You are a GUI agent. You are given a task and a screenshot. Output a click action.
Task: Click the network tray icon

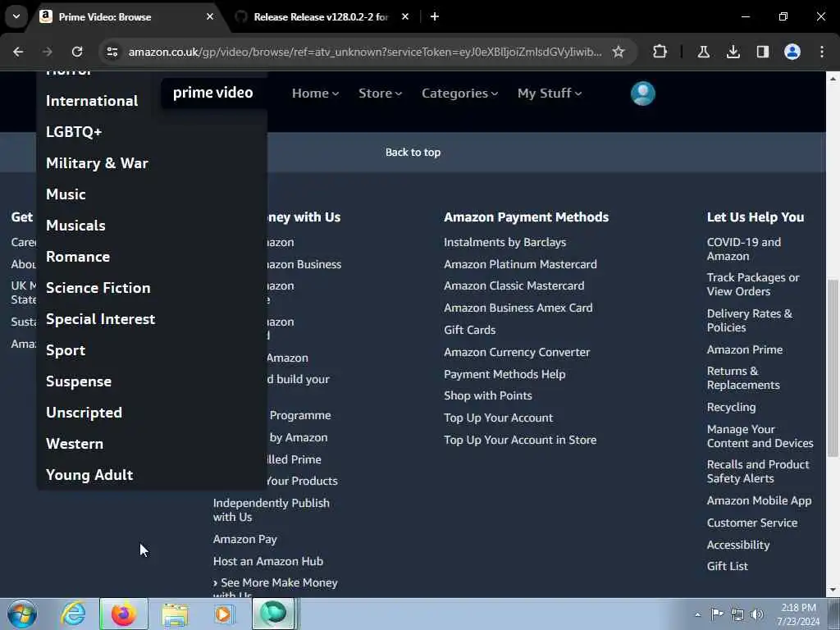[737, 614]
